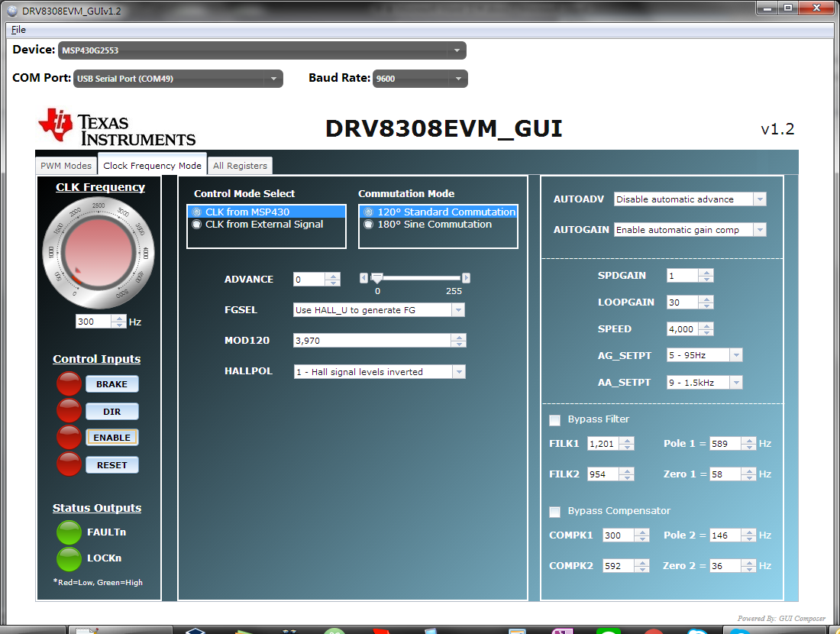Switch to the PWM Modes tab
This screenshot has width=840, height=634.
click(66, 166)
